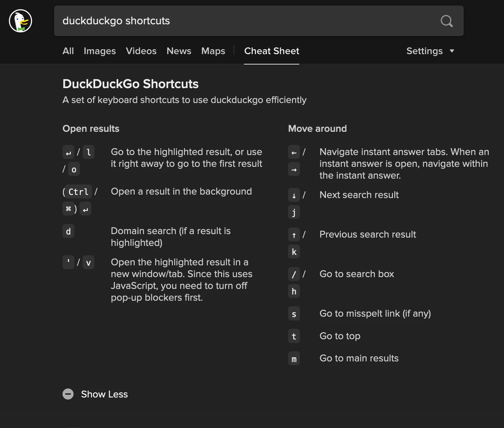This screenshot has height=428, width=504.
Task: Select the 'h' search box key badge
Action: (x=294, y=291)
